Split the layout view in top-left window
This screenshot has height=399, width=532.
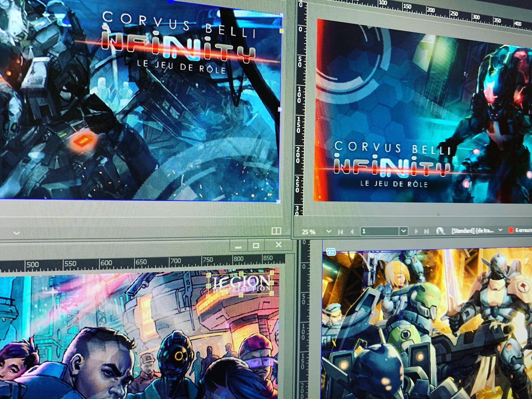click(276, 231)
